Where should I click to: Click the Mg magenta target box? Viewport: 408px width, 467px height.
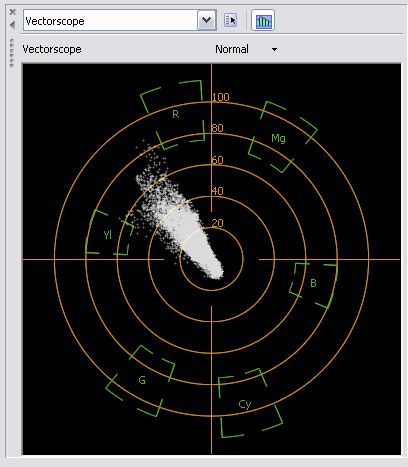click(282, 137)
